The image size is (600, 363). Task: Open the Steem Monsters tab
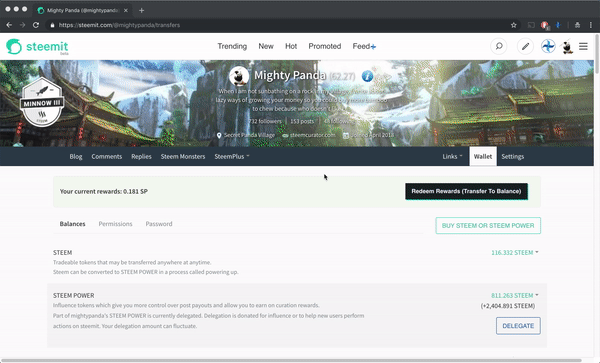(183, 156)
